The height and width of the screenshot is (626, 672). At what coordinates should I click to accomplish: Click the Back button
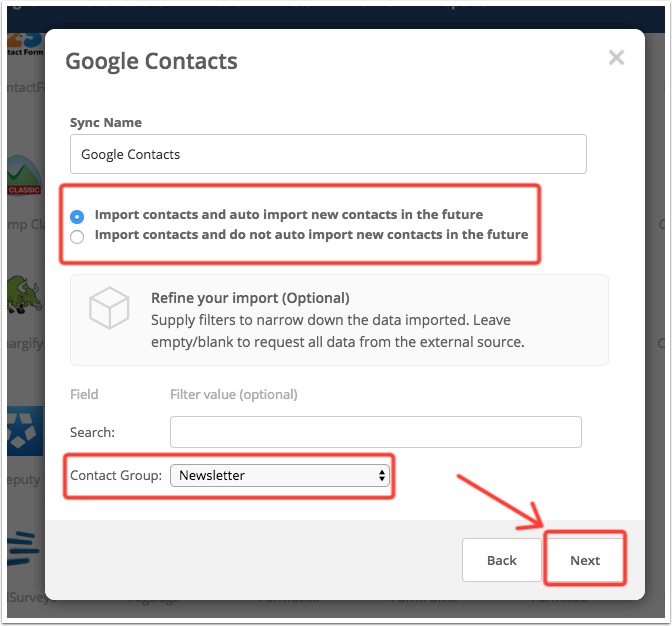coord(501,560)
